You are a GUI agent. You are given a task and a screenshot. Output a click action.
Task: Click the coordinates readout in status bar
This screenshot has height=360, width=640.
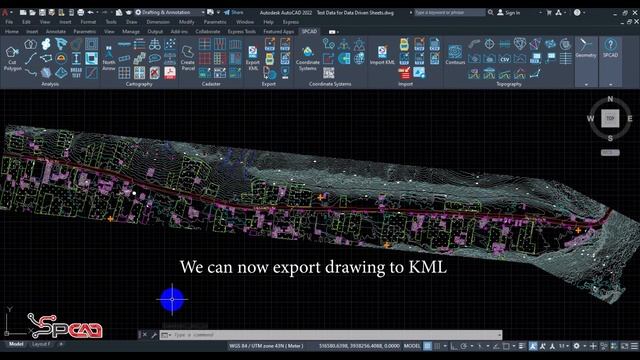pyautogui.click(x=359, y=346)
